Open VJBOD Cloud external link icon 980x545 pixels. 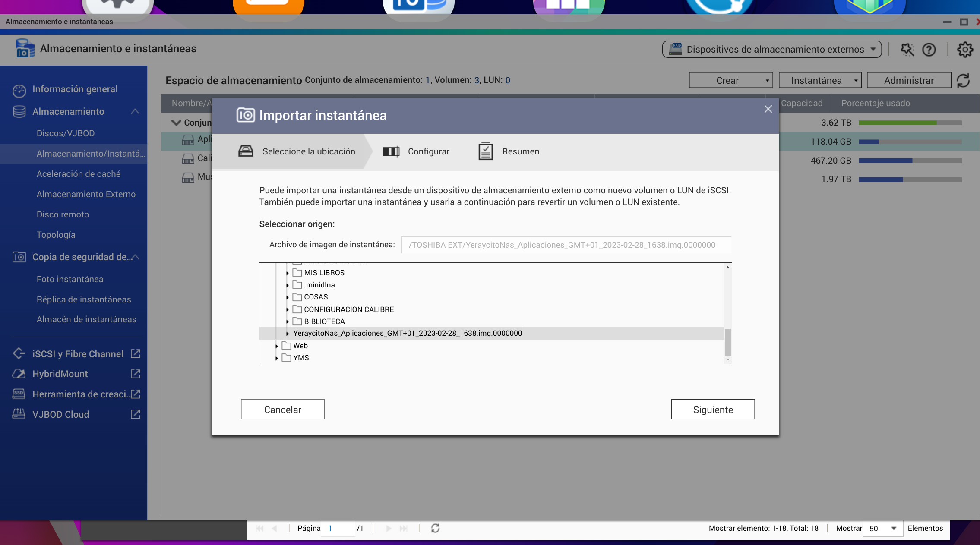pyautogui.click(x=136, y=414)
